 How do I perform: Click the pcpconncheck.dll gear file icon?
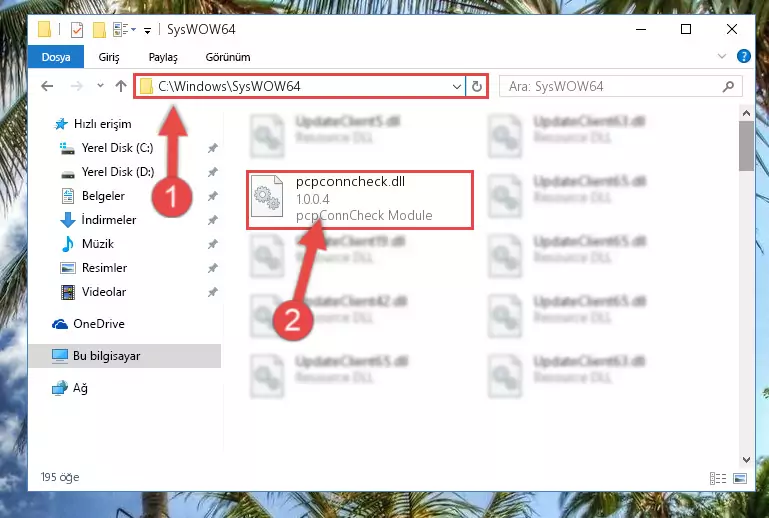coord(267,196)
